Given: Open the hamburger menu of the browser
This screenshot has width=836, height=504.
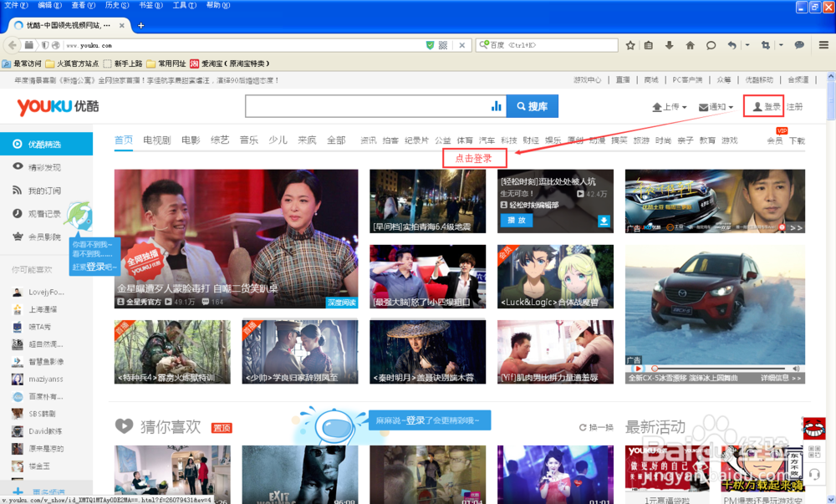Looking at the screenshot, I should coord(823,45).
